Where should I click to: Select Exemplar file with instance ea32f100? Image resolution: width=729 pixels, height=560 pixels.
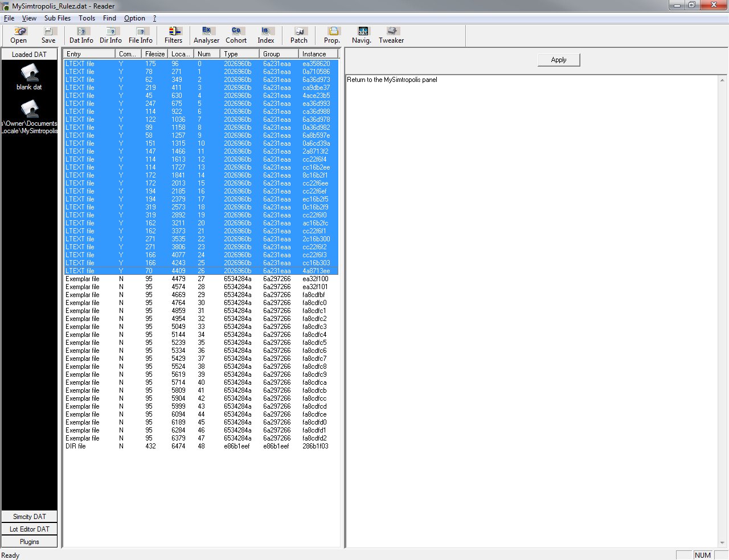(201, 279)
